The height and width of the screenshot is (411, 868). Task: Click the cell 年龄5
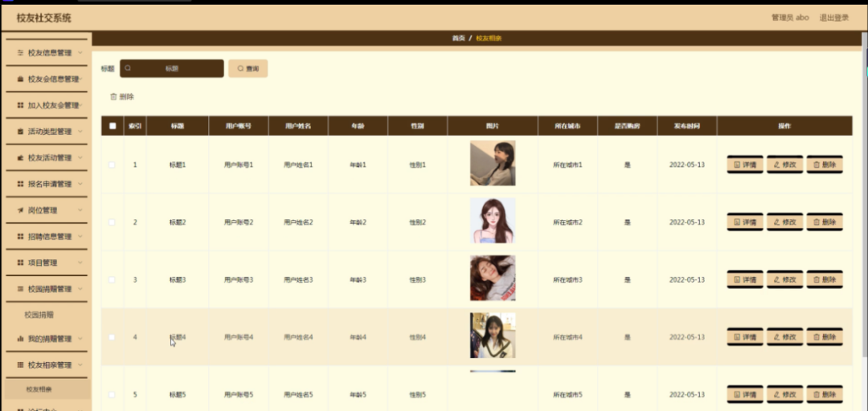pyautogui.click(x=358, y=394)
